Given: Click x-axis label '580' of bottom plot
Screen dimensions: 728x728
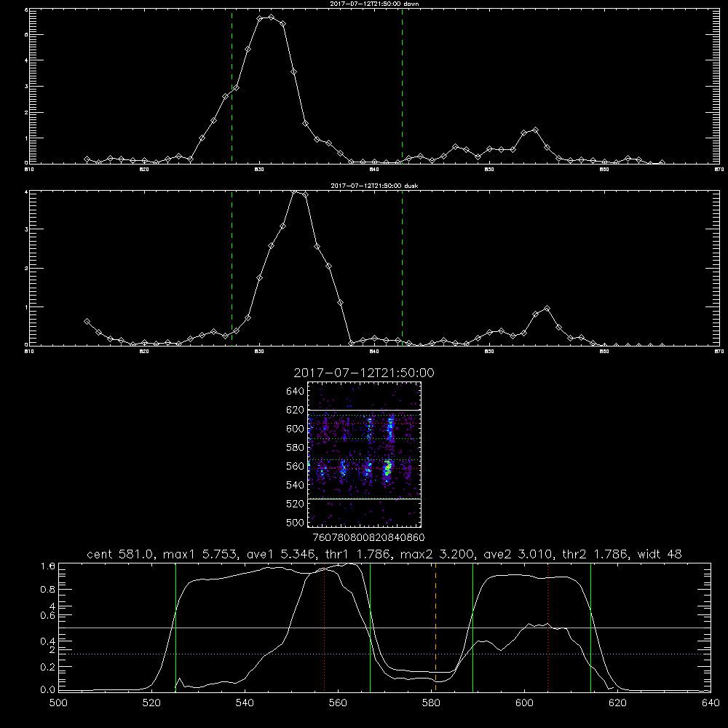Looking at the screenshot, I should click(431, 703).
